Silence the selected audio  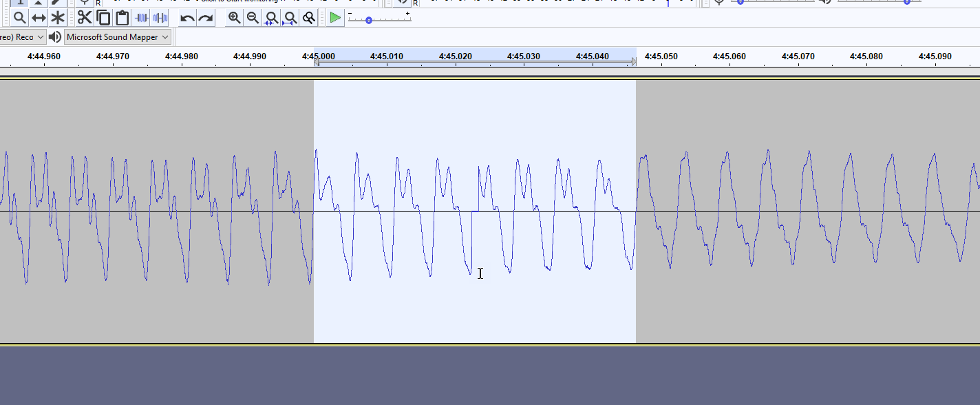pos(160,17)
